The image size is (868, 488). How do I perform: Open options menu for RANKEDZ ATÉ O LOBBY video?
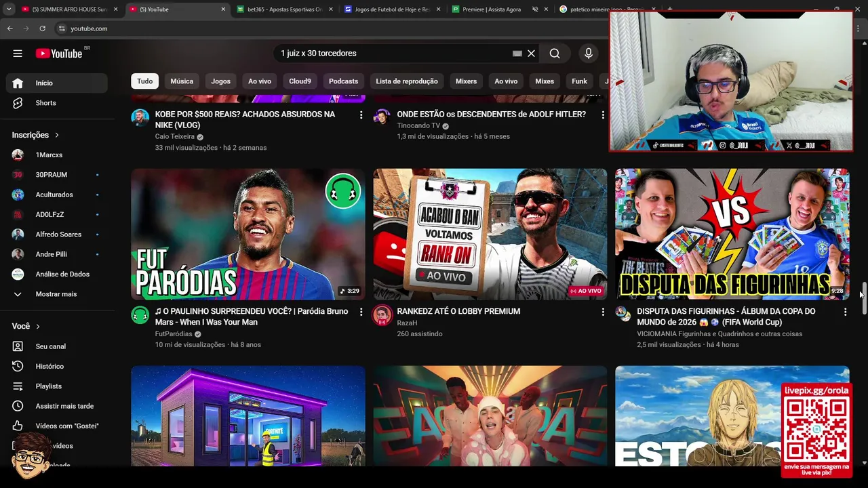tap(603, 312)
